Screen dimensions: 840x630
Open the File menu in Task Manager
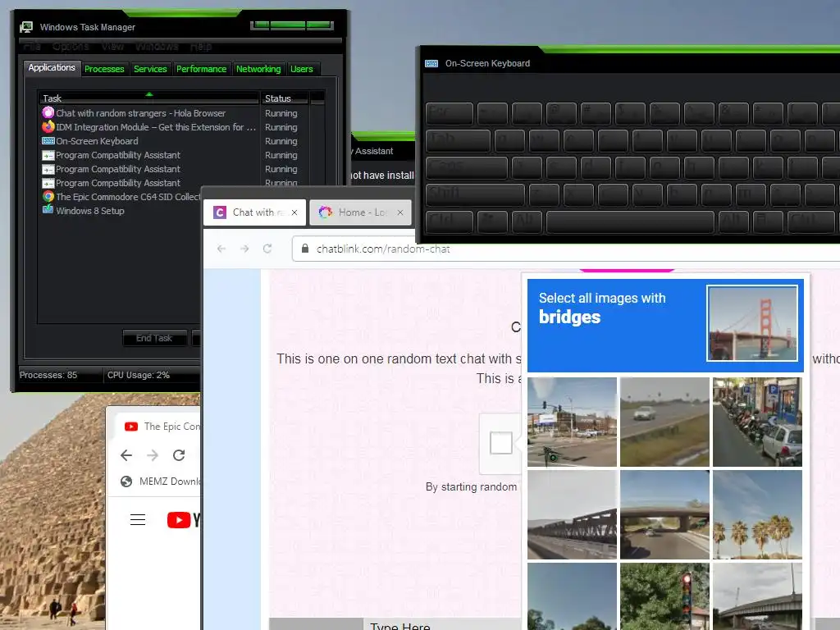32,47
